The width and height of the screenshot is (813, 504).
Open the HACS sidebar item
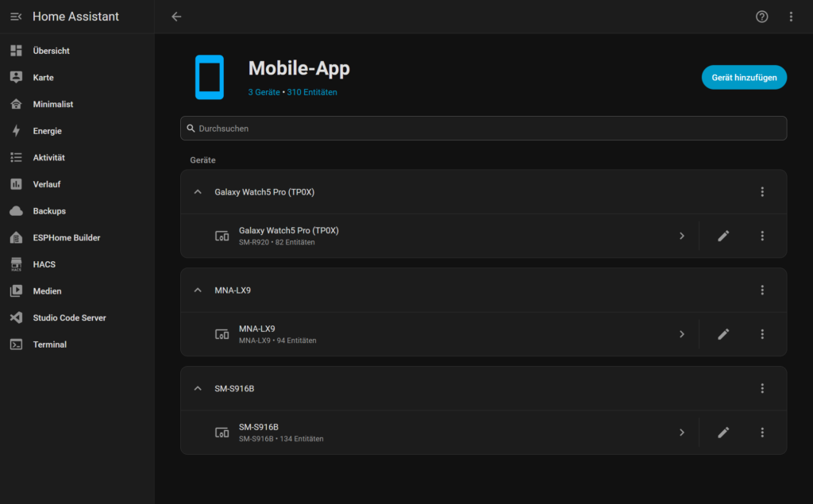pos(77,264)
